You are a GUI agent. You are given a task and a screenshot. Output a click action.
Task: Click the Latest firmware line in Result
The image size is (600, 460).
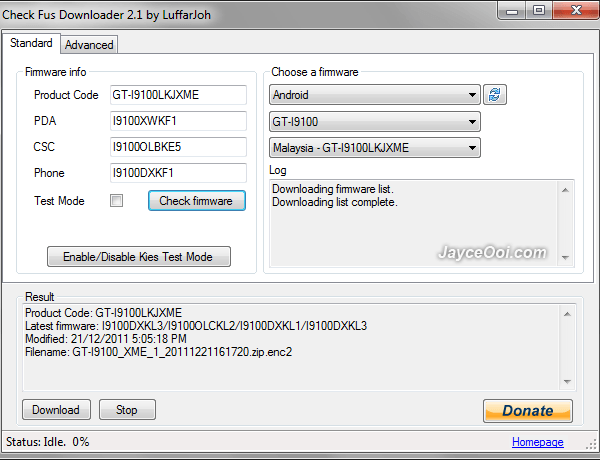196,326
